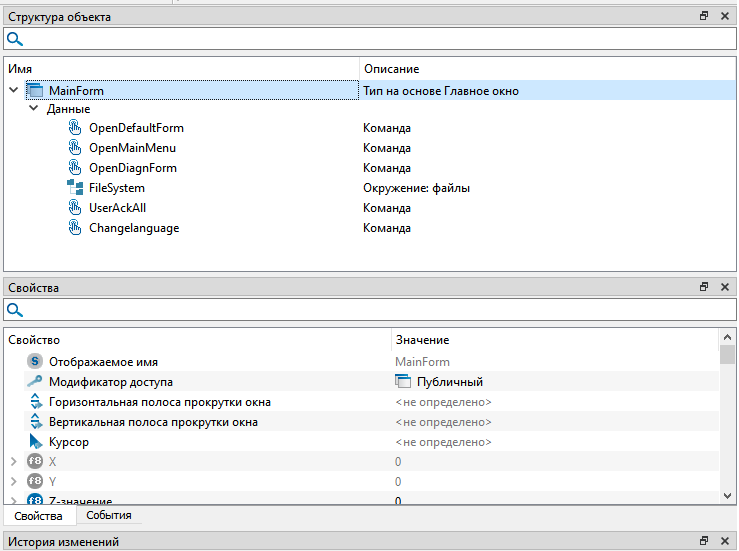Click the properties scrollbar down arrow
Viewport: 739px width, 551px height.
click(x=727, y=495)
